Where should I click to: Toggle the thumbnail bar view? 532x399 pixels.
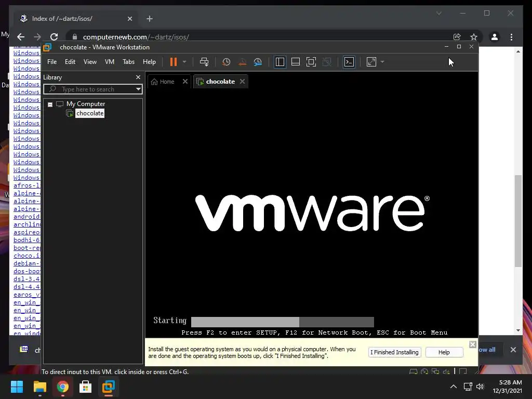point(296,62)
